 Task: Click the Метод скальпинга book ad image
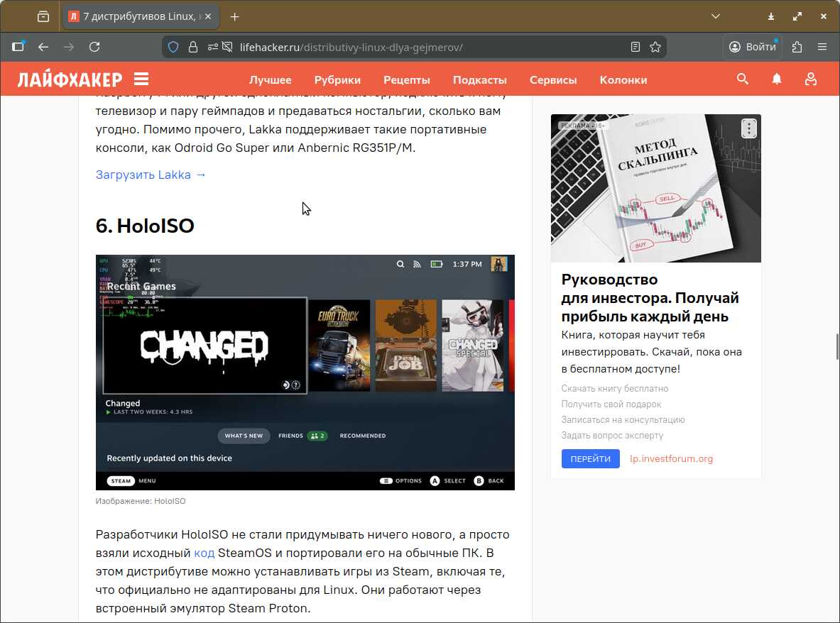coord(655,188)
